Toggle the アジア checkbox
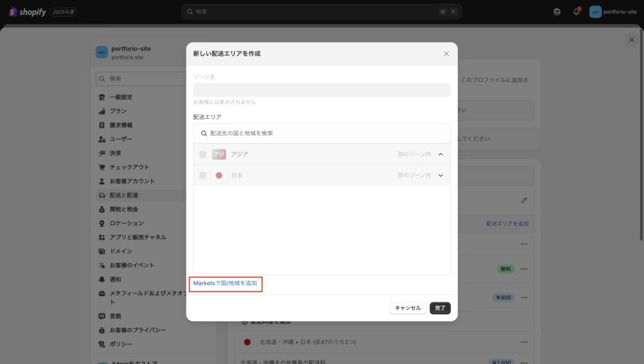644x364 pixels. pos(203,155)
